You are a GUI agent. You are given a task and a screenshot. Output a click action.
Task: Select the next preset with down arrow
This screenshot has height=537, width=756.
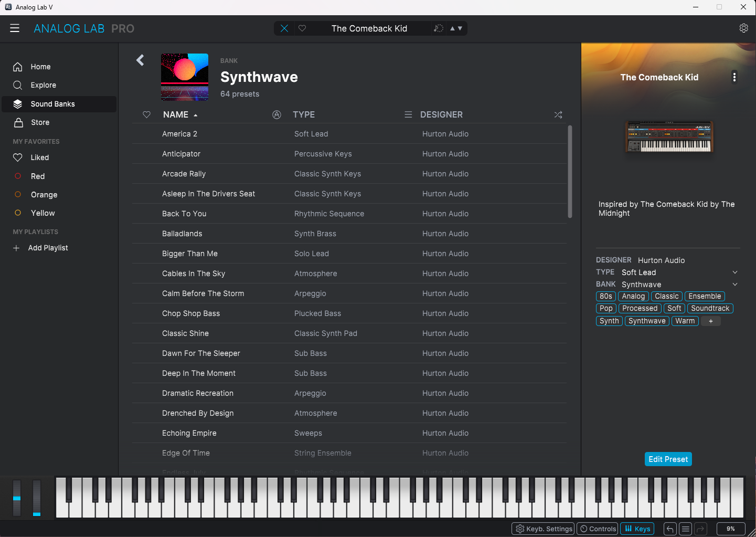pos(460,28)
